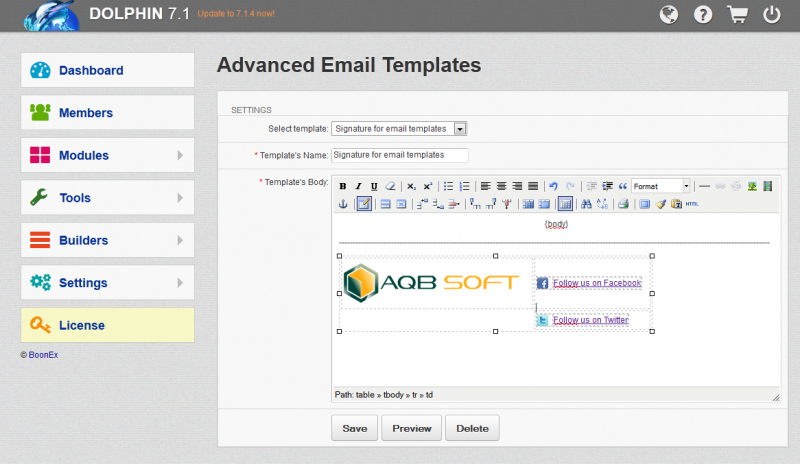Image resolution: width=800 pixels, height=464 pixels.
Task: Click the Save button
Action: 355,428
